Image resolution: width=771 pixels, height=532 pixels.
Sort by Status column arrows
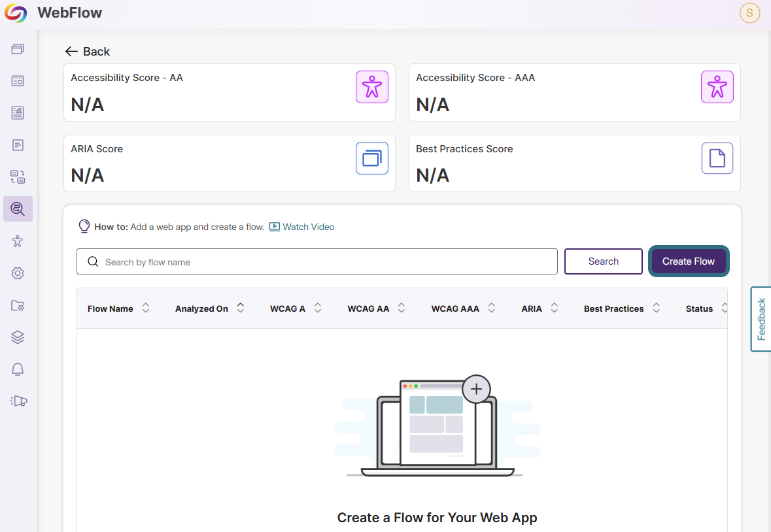(725, 308)
